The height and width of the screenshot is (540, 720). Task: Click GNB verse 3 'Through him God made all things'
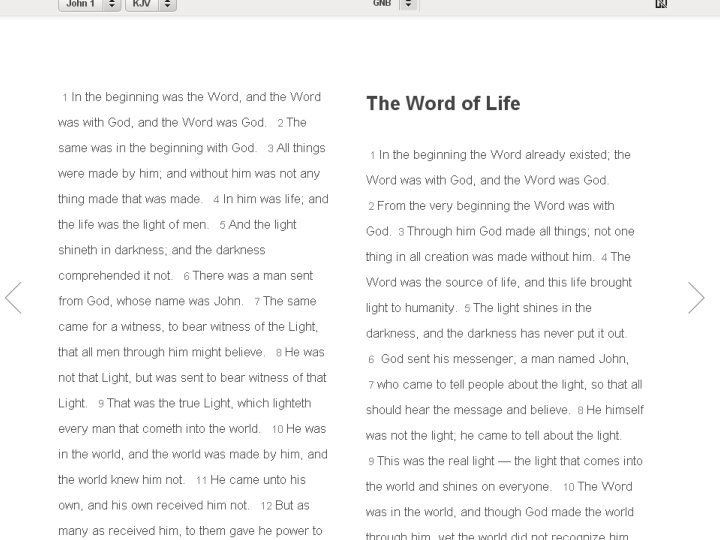tap(497, 231)
